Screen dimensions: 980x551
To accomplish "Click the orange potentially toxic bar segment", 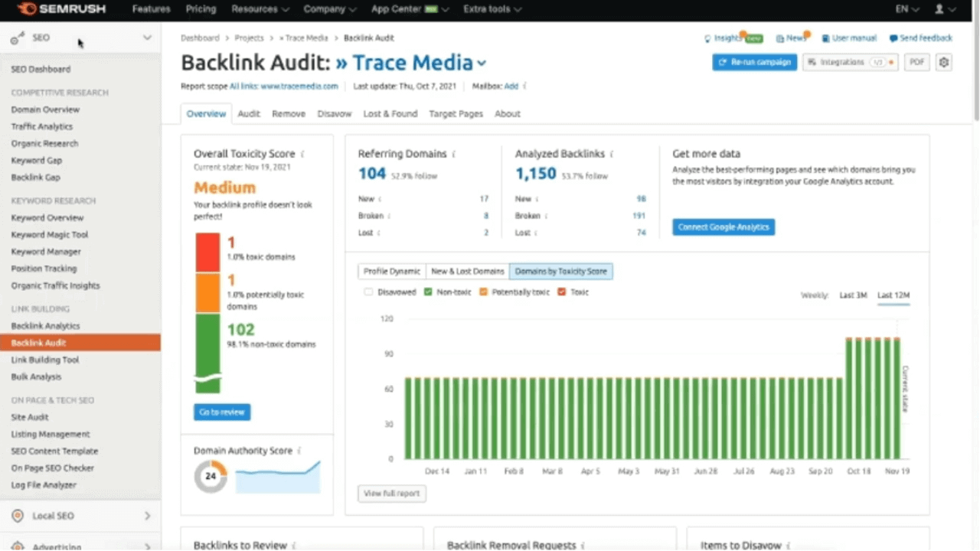I will click(207, 293).
